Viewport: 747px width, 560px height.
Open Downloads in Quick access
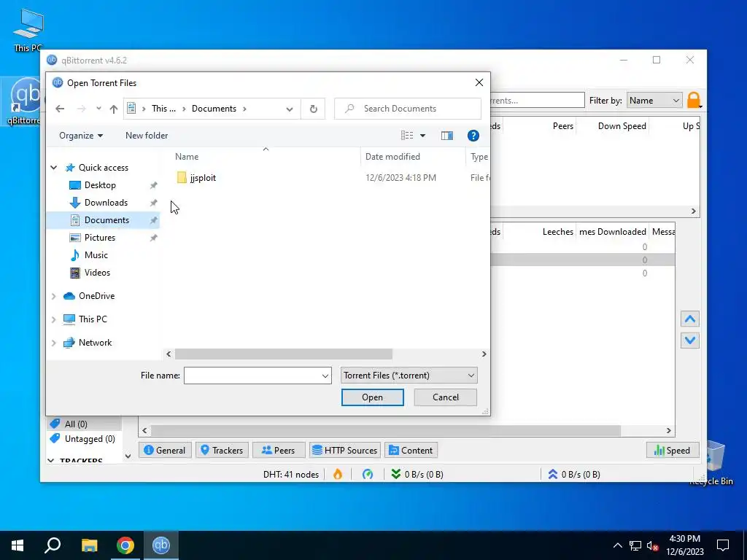pos(106,203)
